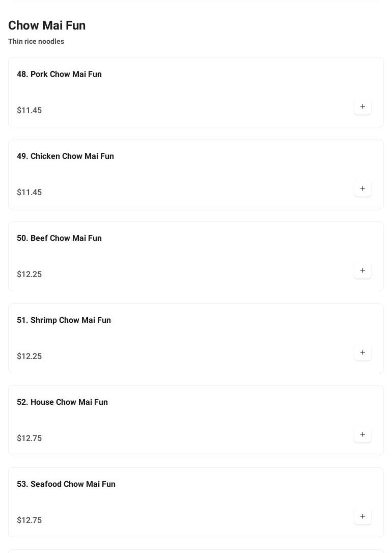
Task: Click the $12.25 price on Shrimp item
Action: point(30,356)
